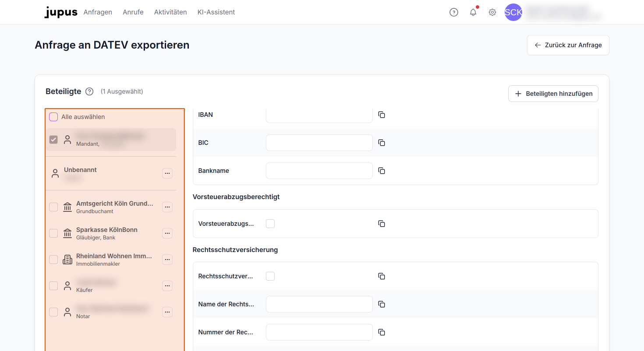The height and width of the screenshot is (351, 644).
Task: Open the SCK user avatar
Action: pos(513,12)
